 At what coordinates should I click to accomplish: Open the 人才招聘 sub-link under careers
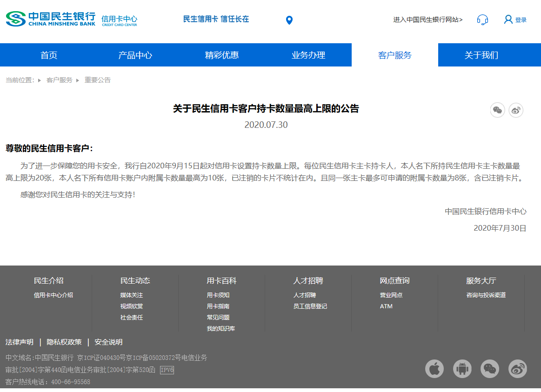(x=305, y=295)
